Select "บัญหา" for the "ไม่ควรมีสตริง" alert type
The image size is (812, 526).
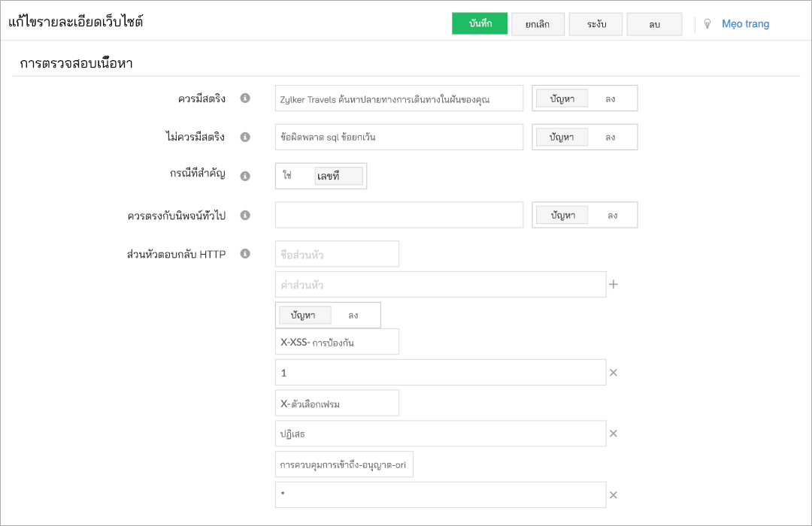pyautogui.click(x=561, y=137)
